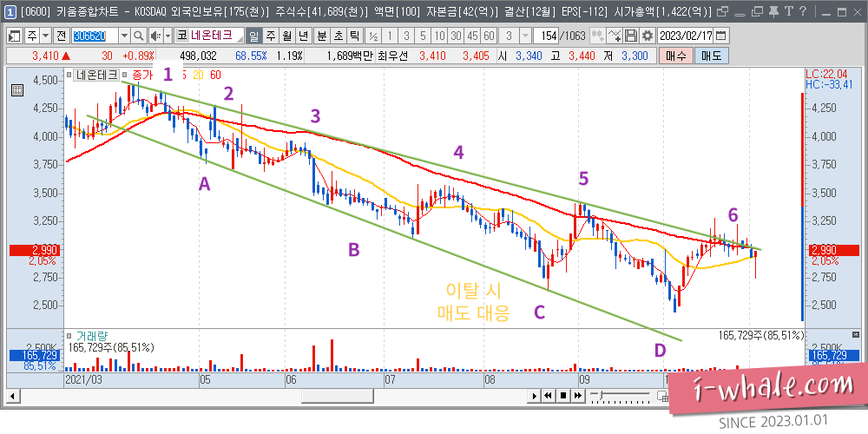Image resolution: width=868 pixels, height=434 pixels.
Task: Click the interval value 3 field
Action: click(x=509, y=36)
